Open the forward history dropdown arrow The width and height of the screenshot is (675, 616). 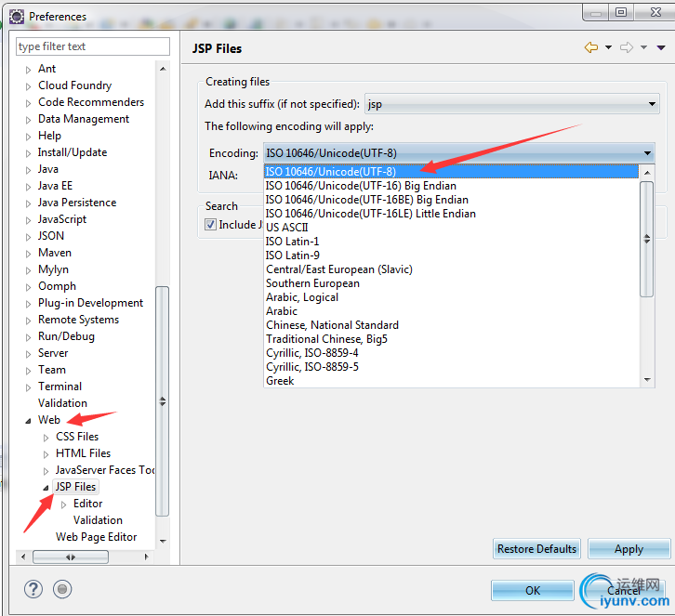[643, 47]
